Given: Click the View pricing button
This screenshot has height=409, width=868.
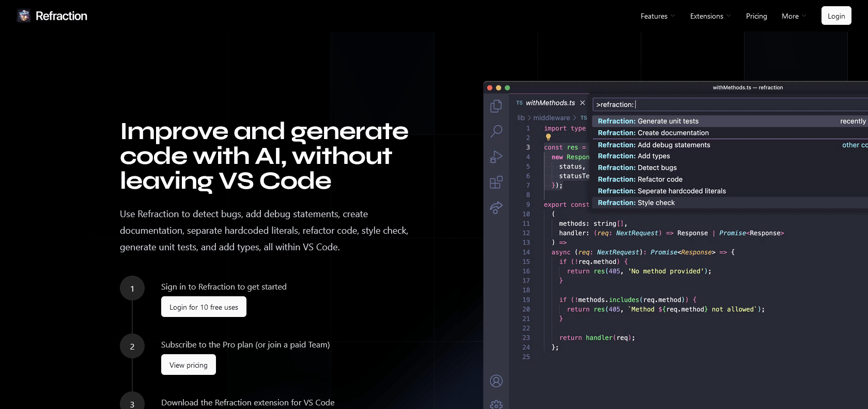Looking at the screenshot, I should pyautogui.click(x=189, y=365).
